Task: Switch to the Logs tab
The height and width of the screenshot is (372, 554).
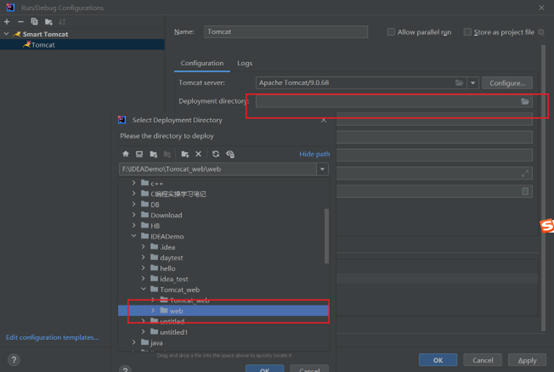Action: coord(244,63)
